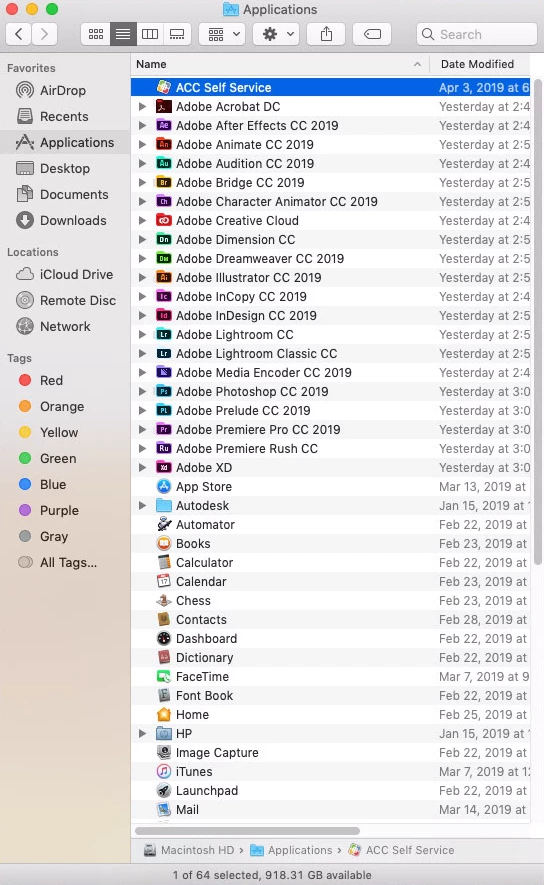544x885 pixels.
Task: Open the Action gear dropdown menu
Action: click(x=279, y=34)
